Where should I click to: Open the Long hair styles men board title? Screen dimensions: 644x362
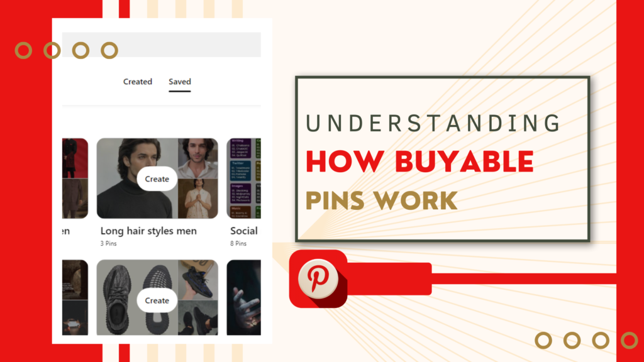[x=148, y=231]
